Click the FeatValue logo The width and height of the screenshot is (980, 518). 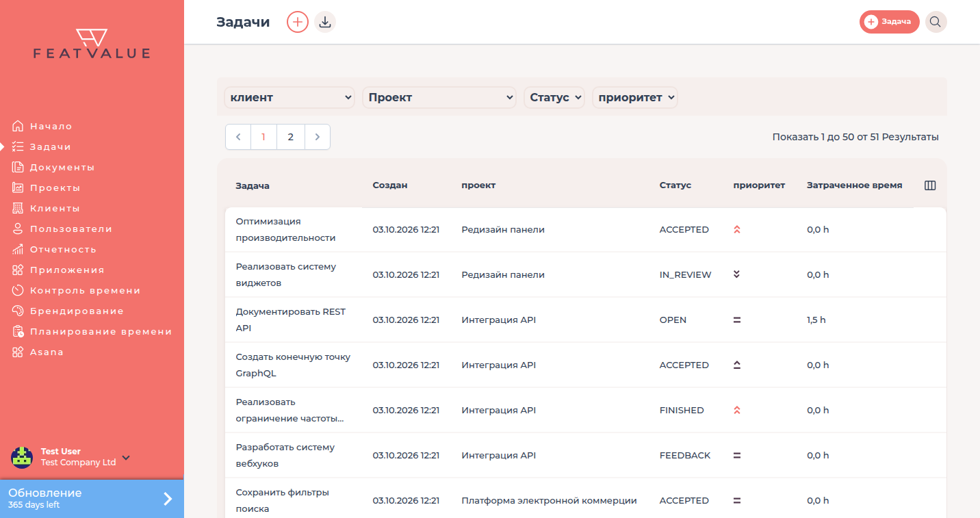[x=92, y=44]
